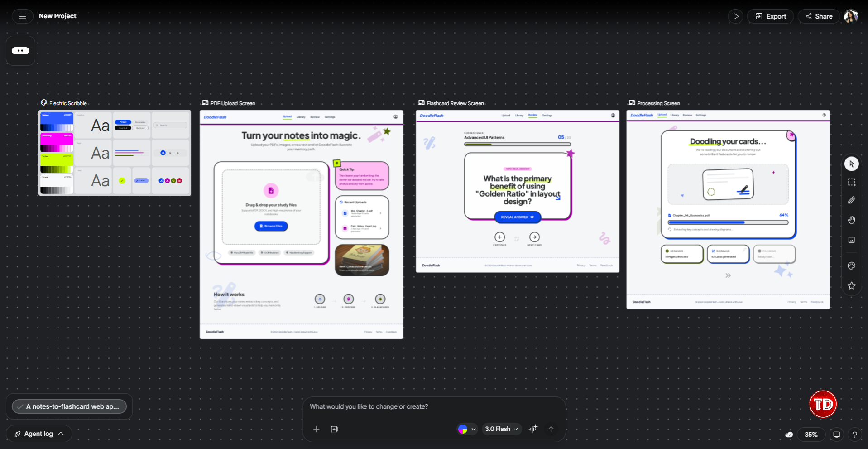Open the hamburger navigation menu

pyautogui.click(x=22, y=16)
